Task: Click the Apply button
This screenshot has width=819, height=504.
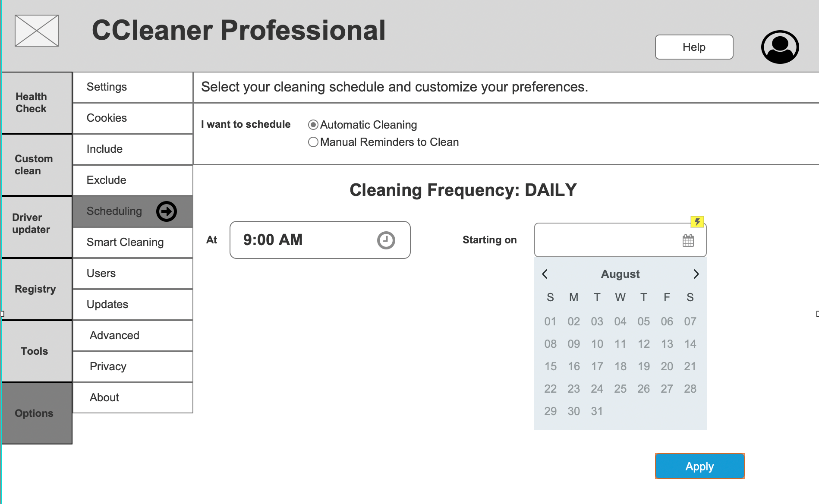Action: click(x=699, y=466)
